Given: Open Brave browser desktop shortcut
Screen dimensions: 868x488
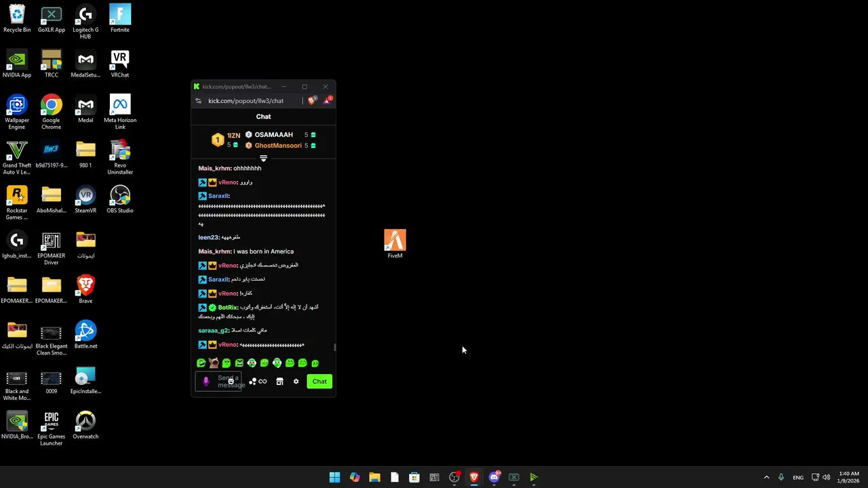Looking at the screenshot, I should pyautogui.click(x=85, y=289).
